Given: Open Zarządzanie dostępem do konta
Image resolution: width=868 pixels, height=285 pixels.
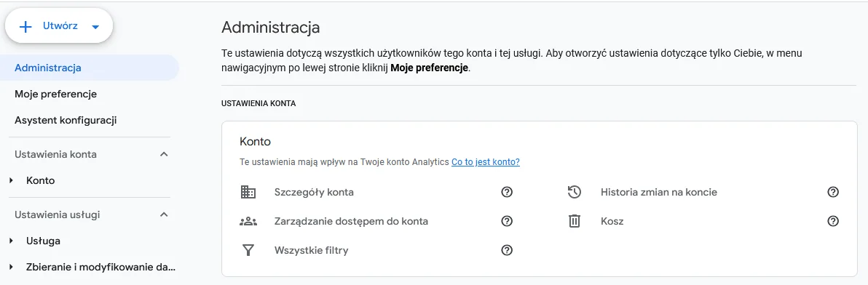Looking at the screenshot, I should pos(352,222).
